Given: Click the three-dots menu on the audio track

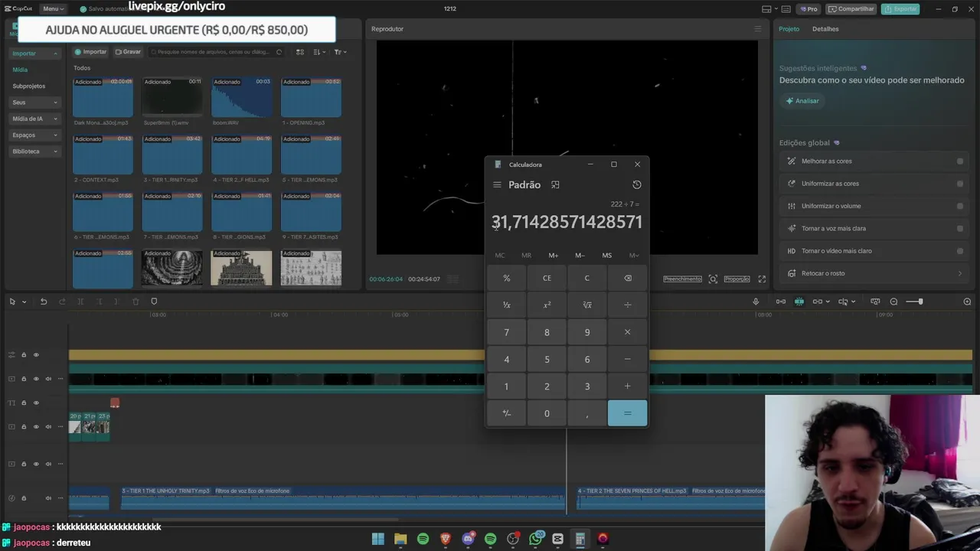Looking at the screenshot, I should tap(60, 498).
